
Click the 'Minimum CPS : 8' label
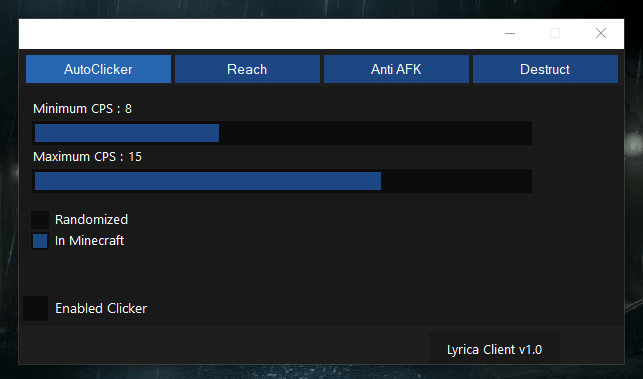pyautogui.click(x=82, y=109)
